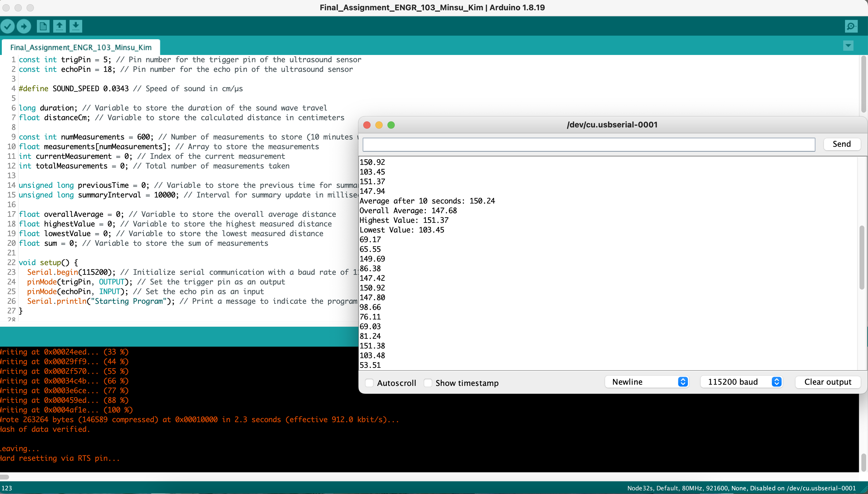
Task: Create a New sketch with document icon
Action: pyautogui.click(x=43, y=26)
